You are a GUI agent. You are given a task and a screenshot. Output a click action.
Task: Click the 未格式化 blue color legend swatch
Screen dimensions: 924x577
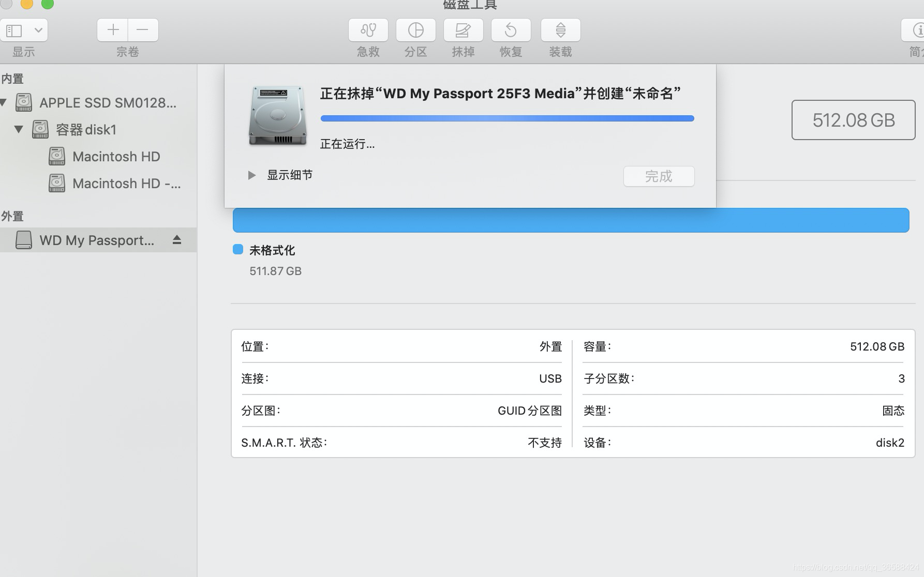coord(238,249)
